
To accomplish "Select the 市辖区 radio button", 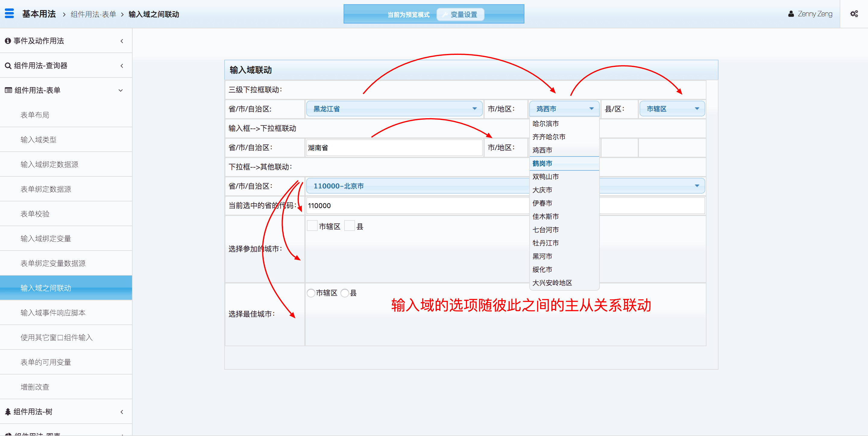I will click(x=311, y=293).
